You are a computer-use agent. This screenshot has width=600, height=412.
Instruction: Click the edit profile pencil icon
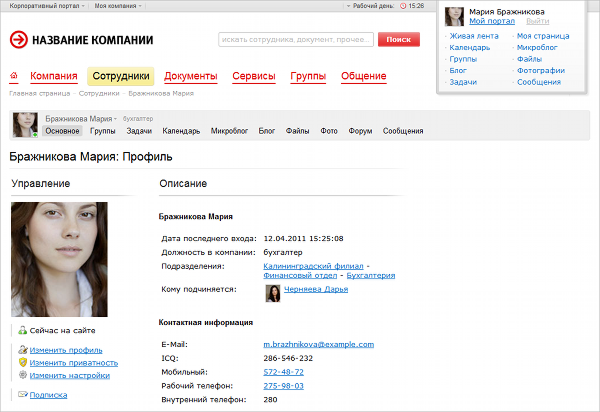[x=23, y=350]
